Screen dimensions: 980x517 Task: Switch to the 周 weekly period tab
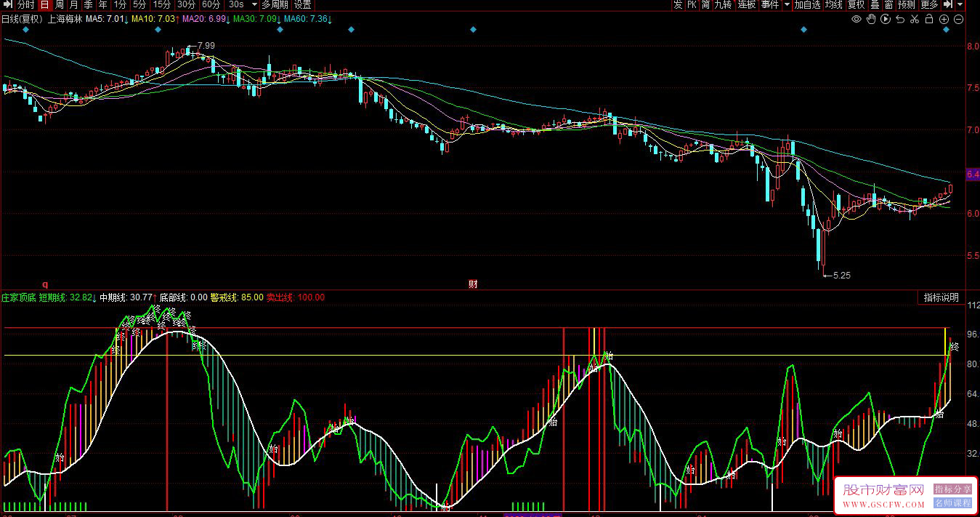click(x=59, y=5)
